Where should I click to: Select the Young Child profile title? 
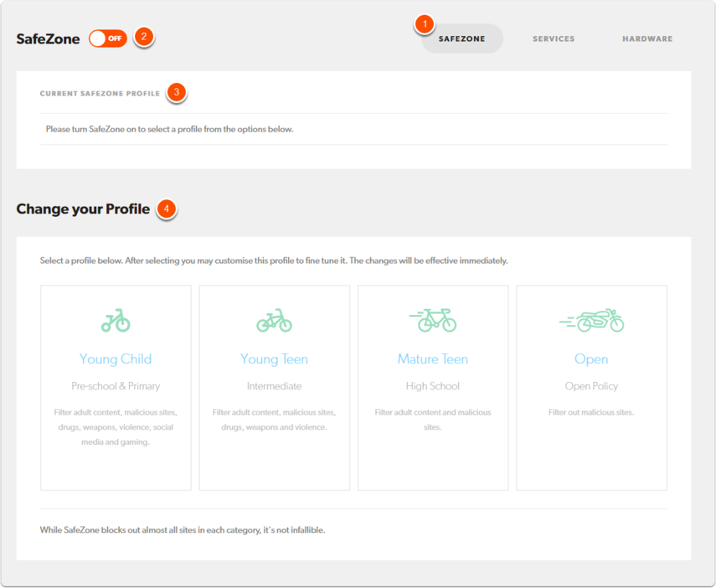click(116, 359)
